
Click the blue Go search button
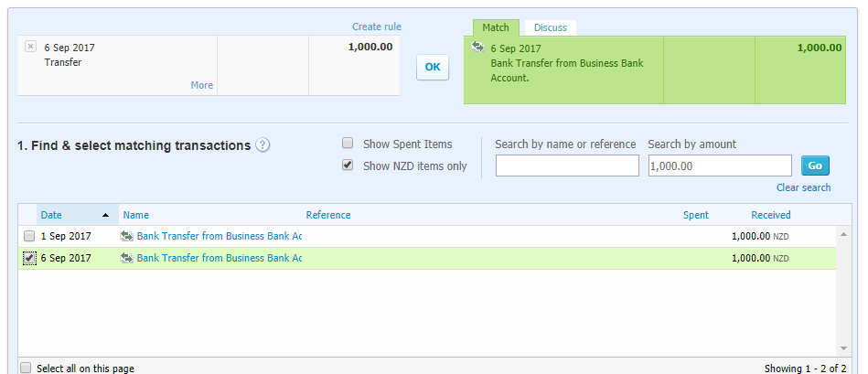pos(815,166)
